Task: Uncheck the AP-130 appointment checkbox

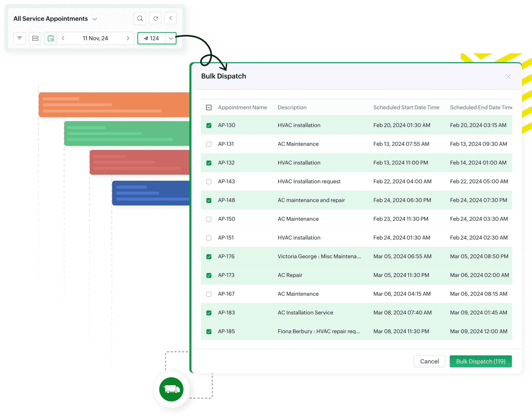Action: [x=209, y=126]
